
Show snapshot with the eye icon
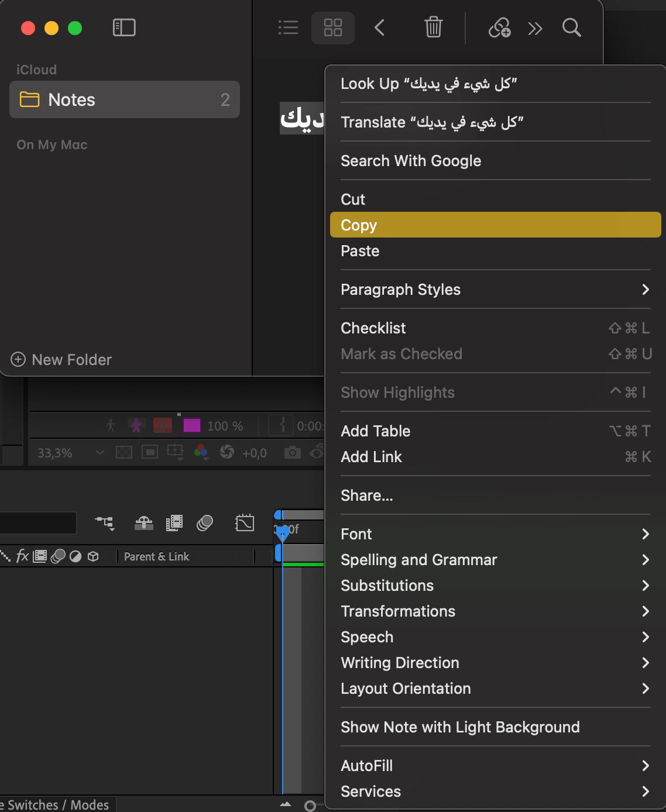point(317,452)
